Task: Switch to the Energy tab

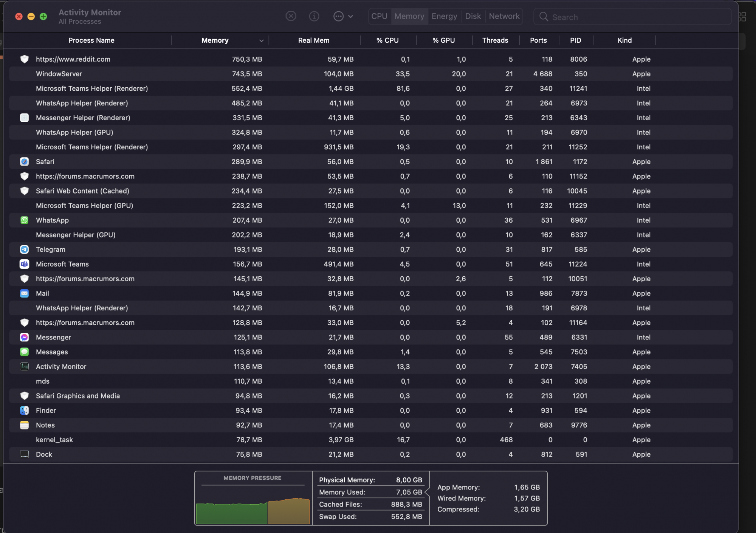Action: [x=444, y=16]
